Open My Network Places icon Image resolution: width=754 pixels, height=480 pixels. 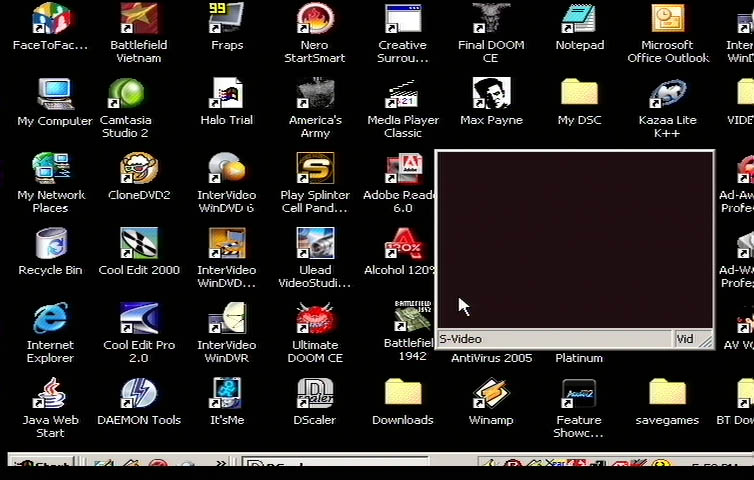point(50,168)
